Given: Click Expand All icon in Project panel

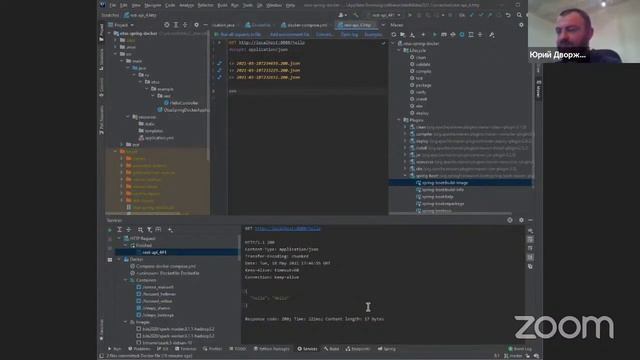Looking at the screenshot, I should click(x=176, y=25).
